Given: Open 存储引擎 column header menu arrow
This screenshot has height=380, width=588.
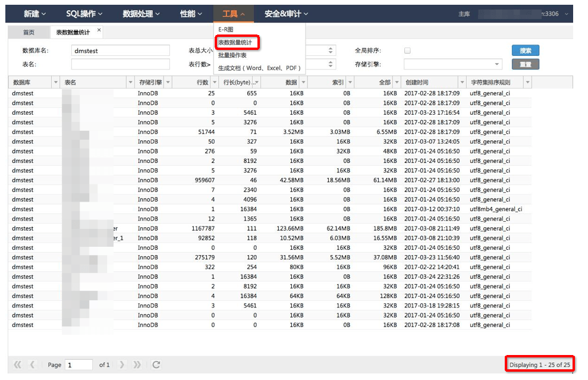Looking at the screenshot, I should click(x=168, y=82).
